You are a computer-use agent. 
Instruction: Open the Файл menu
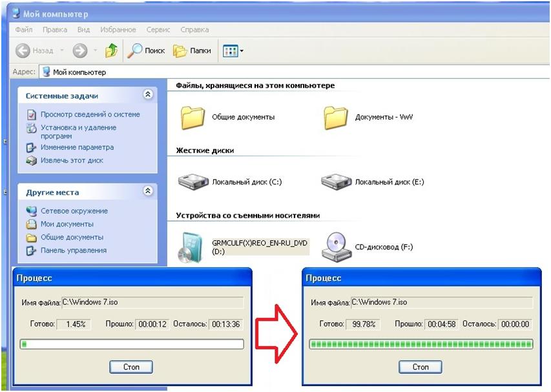24,30
